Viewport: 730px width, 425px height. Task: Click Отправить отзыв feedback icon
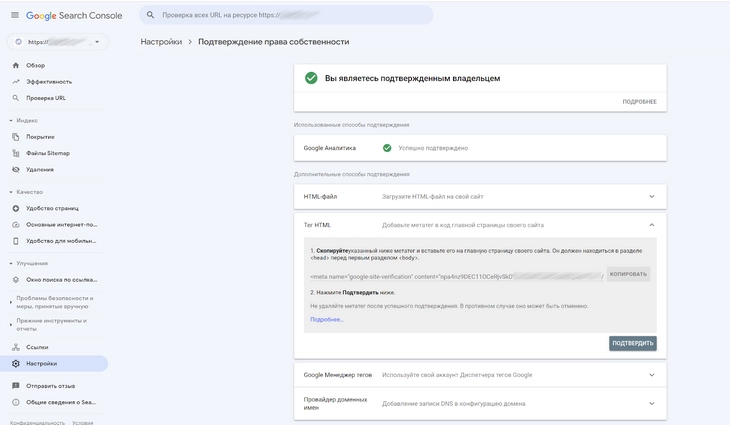pyautogui.click(x=16, y=385)
